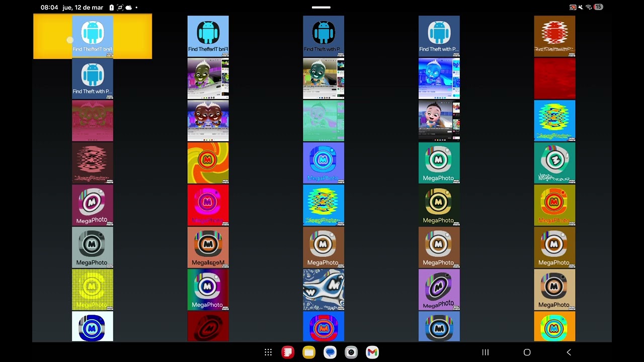Select the magenta MegaPhoto thumbnail with white icon
This screenshot has height=362, width=644.
pos(93,205)
